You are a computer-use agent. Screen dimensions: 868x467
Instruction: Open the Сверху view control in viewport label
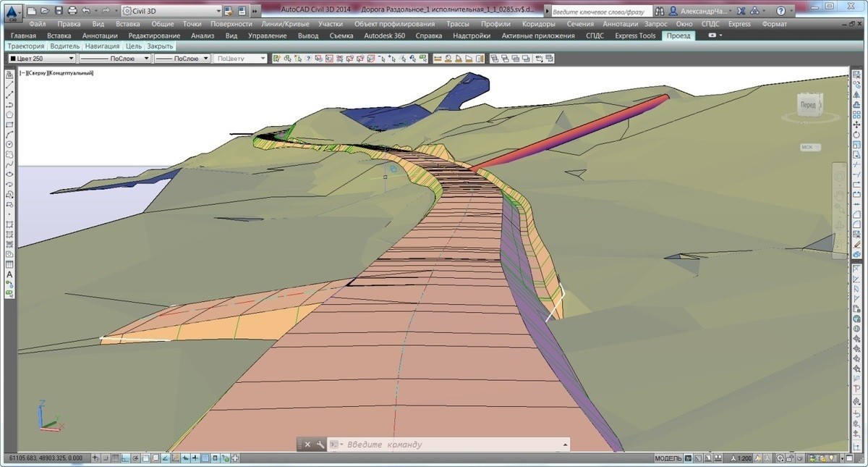(37, 72)
